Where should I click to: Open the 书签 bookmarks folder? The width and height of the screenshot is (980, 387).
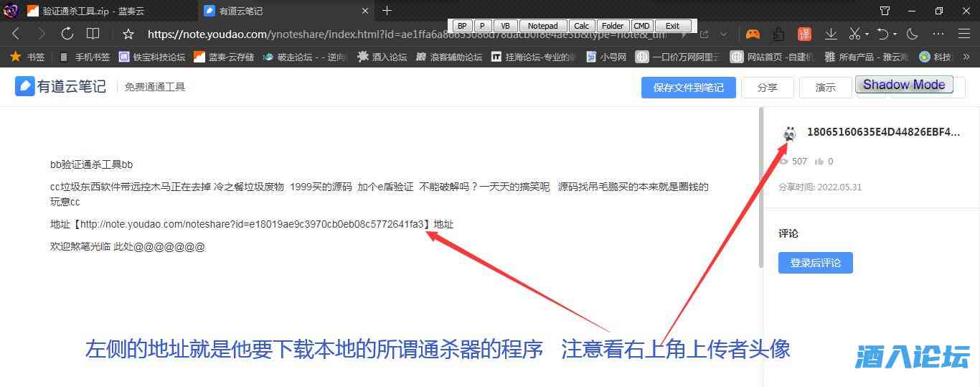tap(28, 57)
